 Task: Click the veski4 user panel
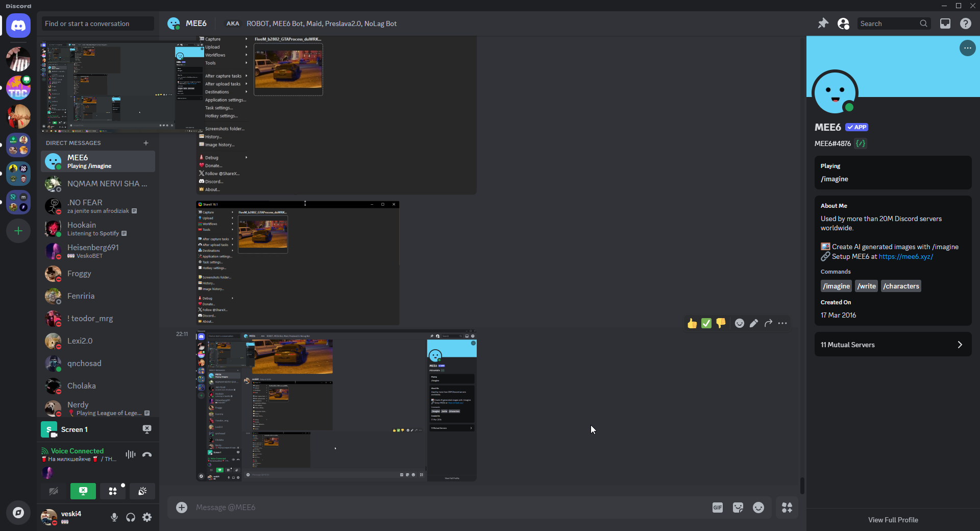click(73, 517)
